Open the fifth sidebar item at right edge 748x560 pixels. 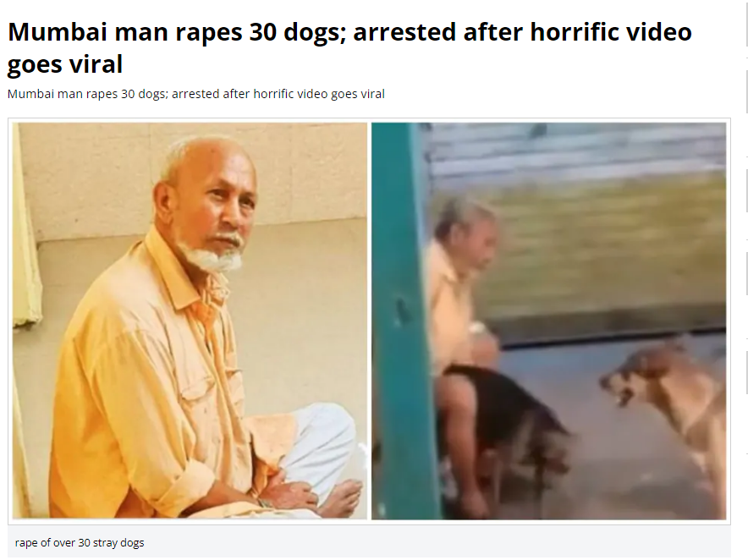tap(746, 372)
